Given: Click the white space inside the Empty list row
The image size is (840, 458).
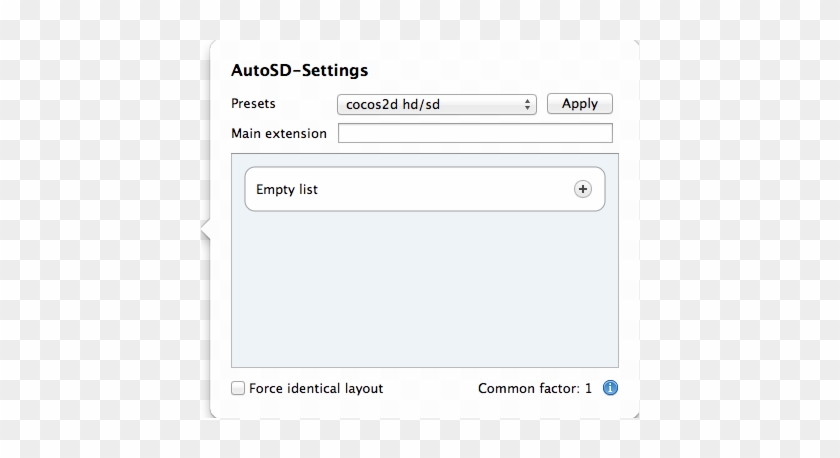Looking at the screenshot, I should pyautogui.click(x=445, y=189).
